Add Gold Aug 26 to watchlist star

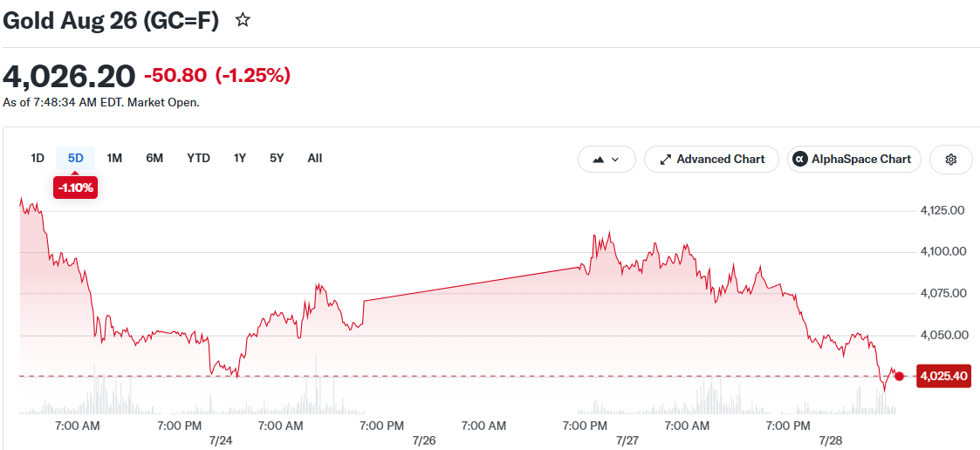243,20
